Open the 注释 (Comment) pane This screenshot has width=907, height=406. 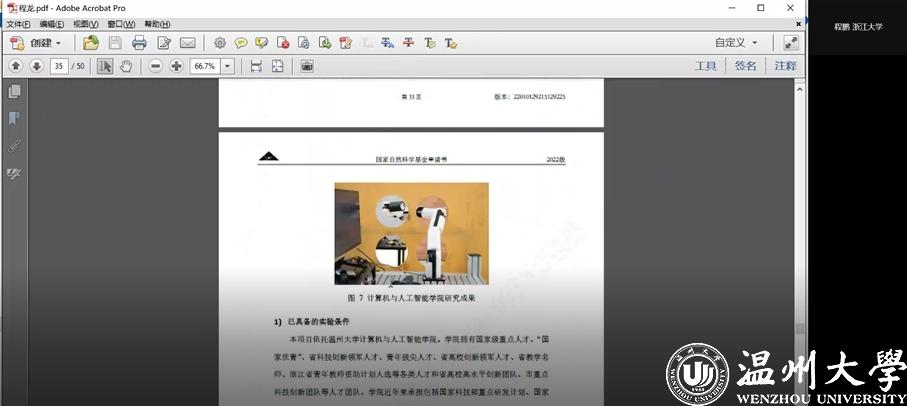[785, 66]
